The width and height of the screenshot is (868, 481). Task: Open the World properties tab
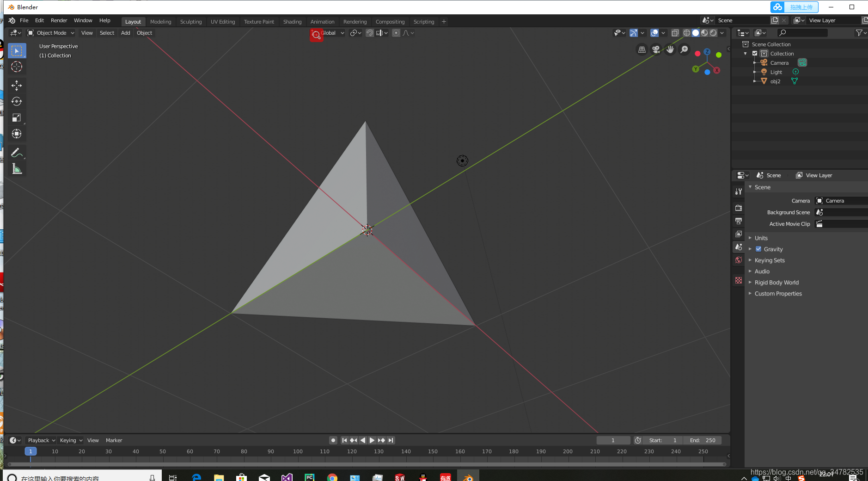[739, 260]
